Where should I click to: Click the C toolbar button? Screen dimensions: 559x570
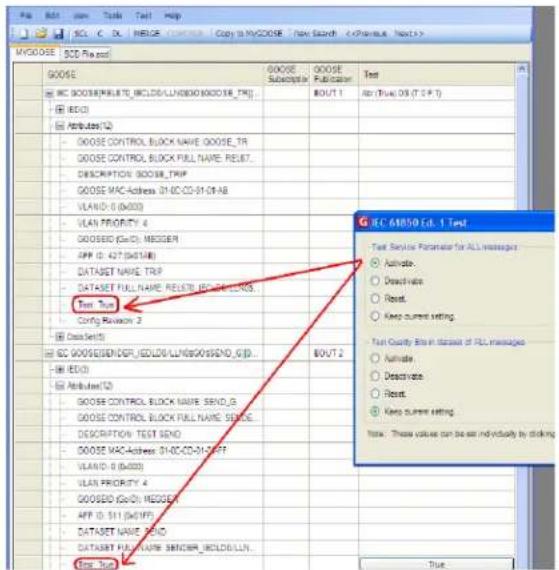tap(100, 33)
